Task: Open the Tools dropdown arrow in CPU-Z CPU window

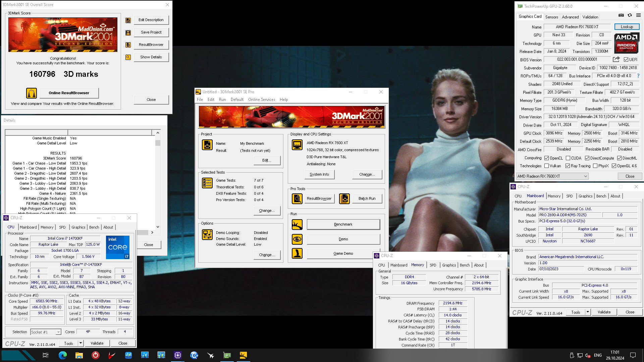Action: [80, 343]
